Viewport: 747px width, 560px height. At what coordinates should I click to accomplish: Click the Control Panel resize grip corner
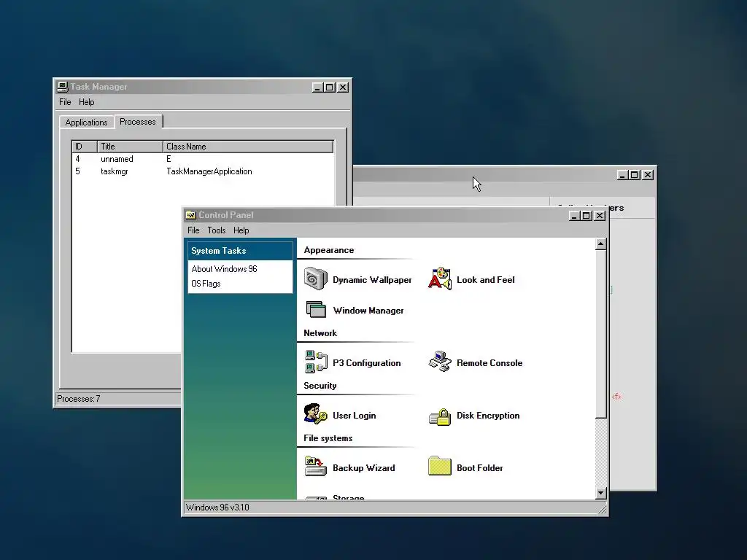tap(603, 510)
